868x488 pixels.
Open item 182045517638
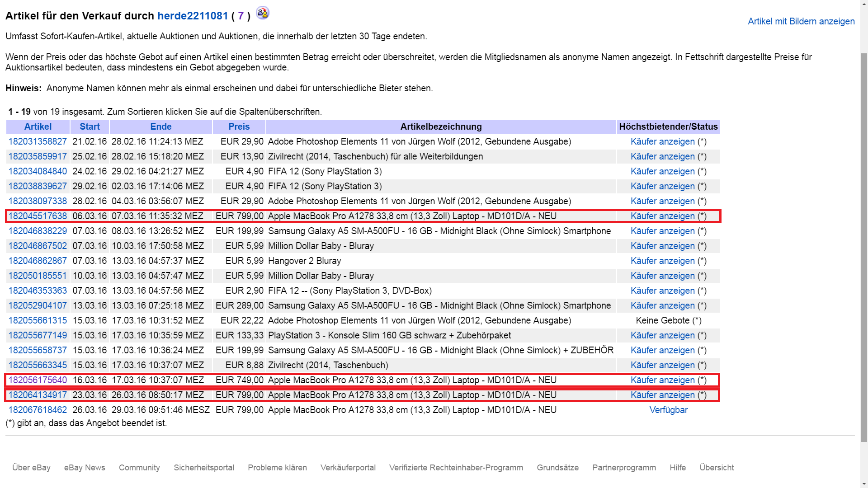(x=38, y=216)
